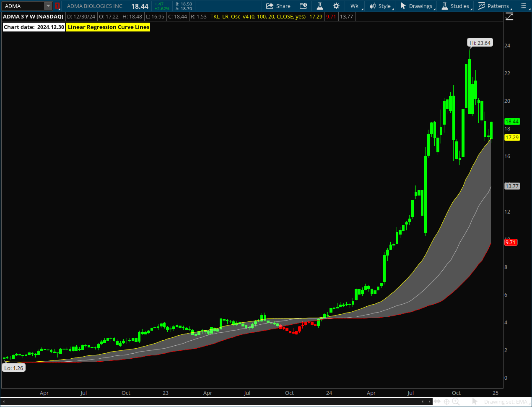The width and height of the screenshot is (532, 407).
Task: Open the account info card icon
Action: [x=303, y=6]
